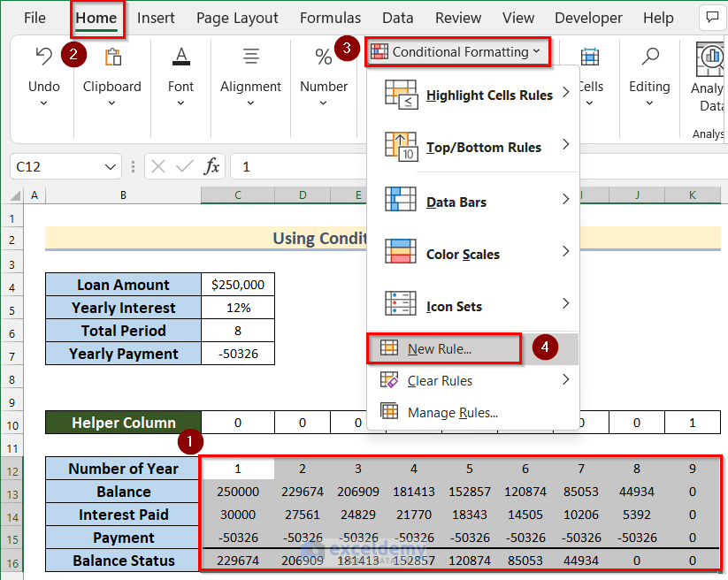728x580 pixels.
Task: Click the Conditional Formatting grid icon
Action: [380, 51]
